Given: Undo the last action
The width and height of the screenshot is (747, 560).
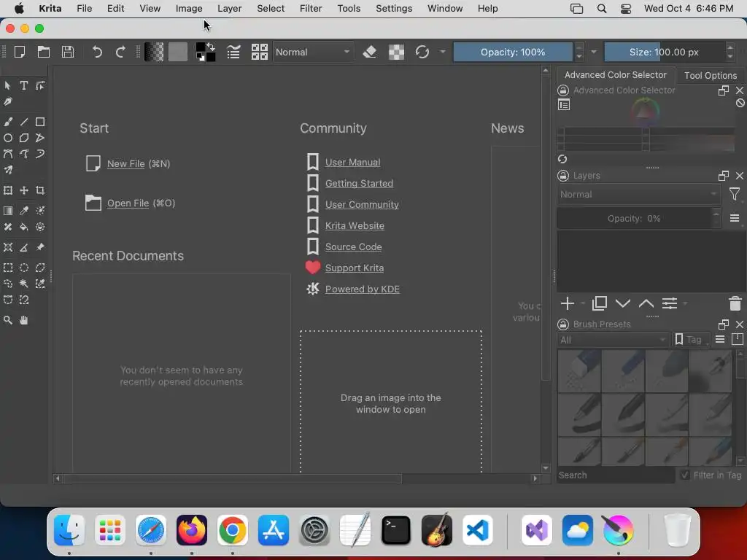Looking at the screenshot, I should coord(97,52).
